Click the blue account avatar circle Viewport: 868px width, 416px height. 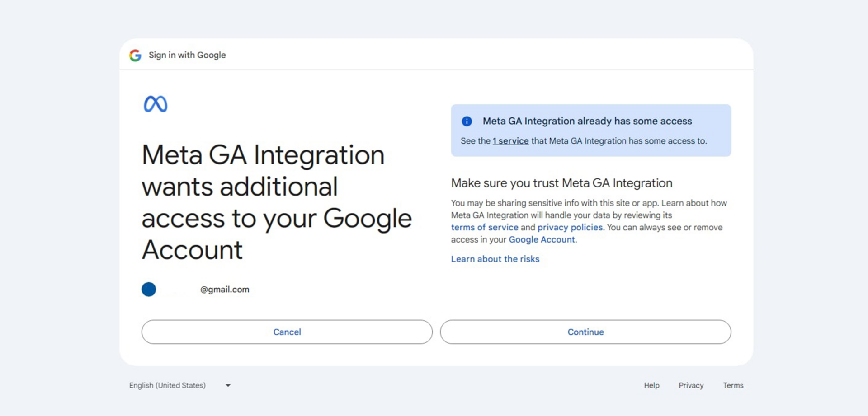(149, 289)
